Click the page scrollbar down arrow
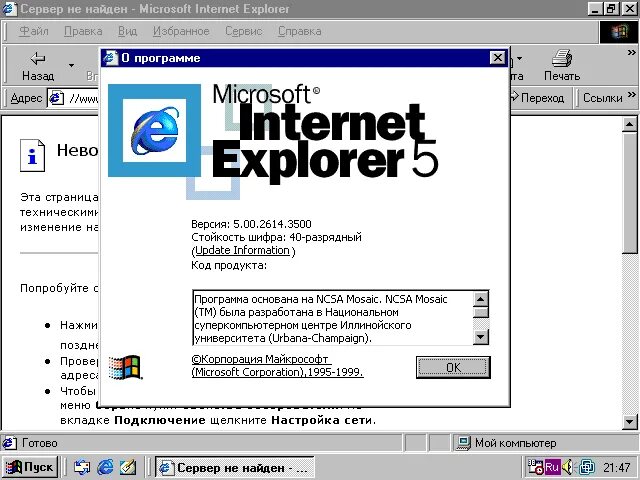The width and height of the screenshot is (640, 480). (x=629, y=421)
